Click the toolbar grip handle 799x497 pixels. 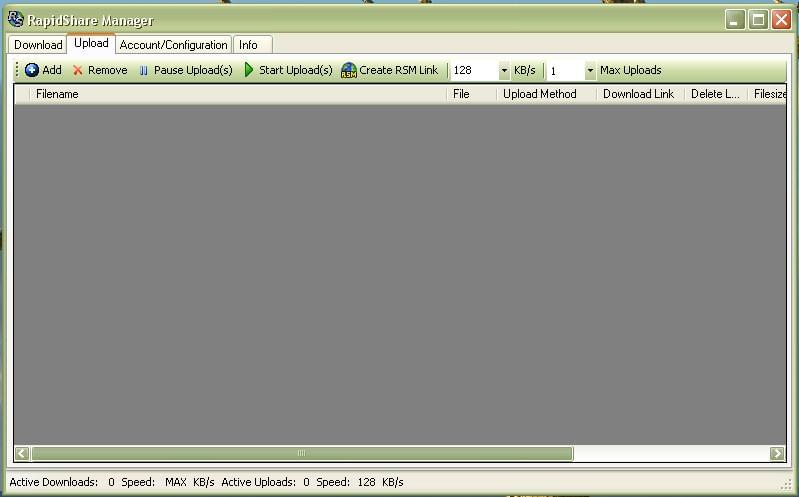pos(17,70)
